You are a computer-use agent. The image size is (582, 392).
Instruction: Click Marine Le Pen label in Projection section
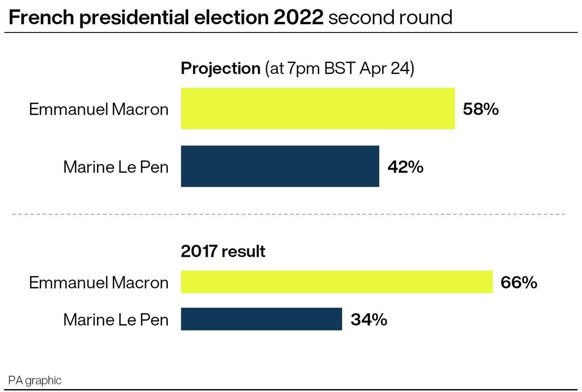(x=116, y=167)
